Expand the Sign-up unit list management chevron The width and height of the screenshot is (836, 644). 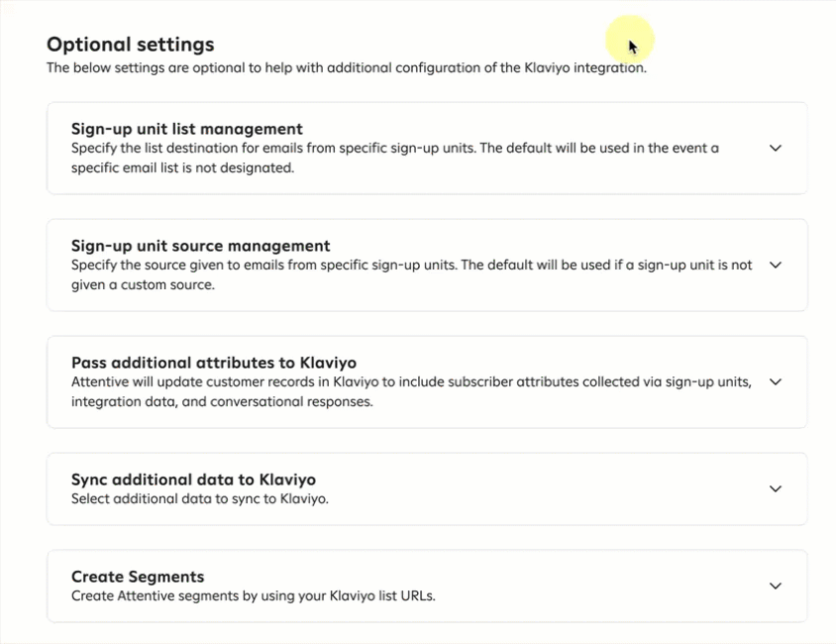point(776,148)
